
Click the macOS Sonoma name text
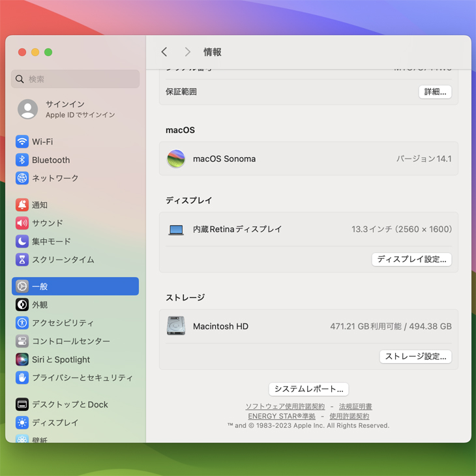(224, 158)
